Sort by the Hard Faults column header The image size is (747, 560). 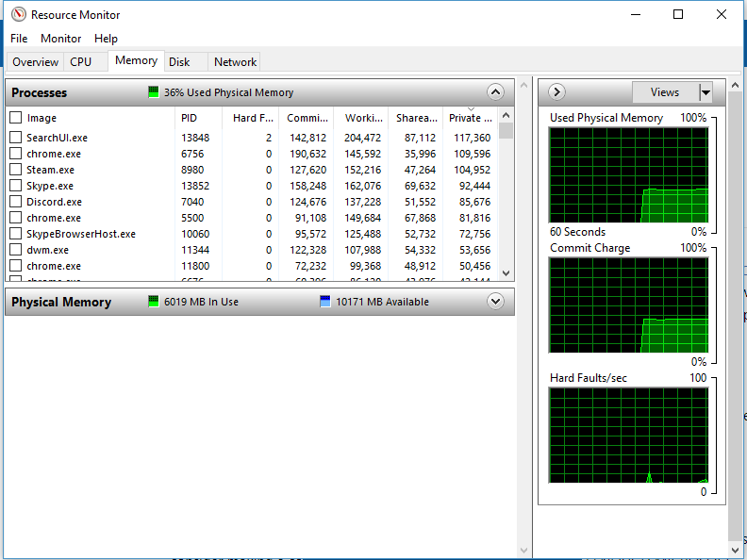(251, 118)
